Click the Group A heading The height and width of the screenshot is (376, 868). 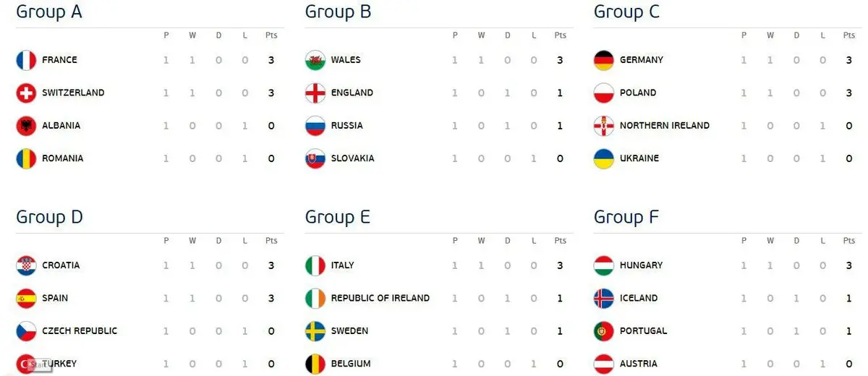click(49, 12)
